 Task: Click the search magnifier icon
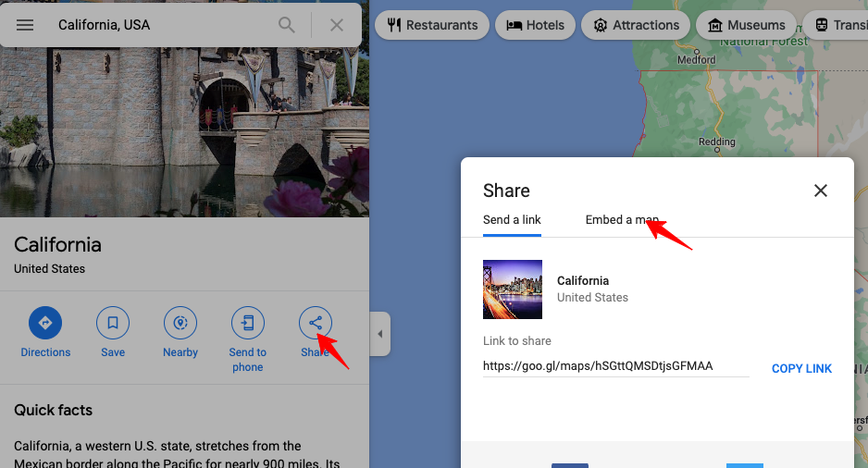pos(286,25)
